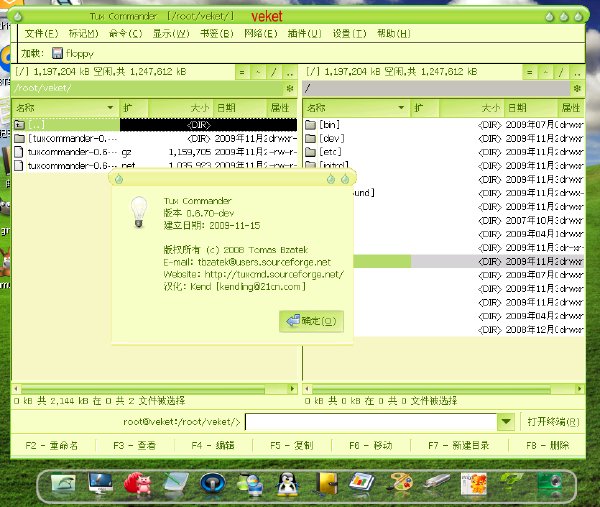This screenshot has height=507, width=600.
Task: Click the Website http://tuxcmd.sourceforge.net/ text
Action: click(274, 275)
